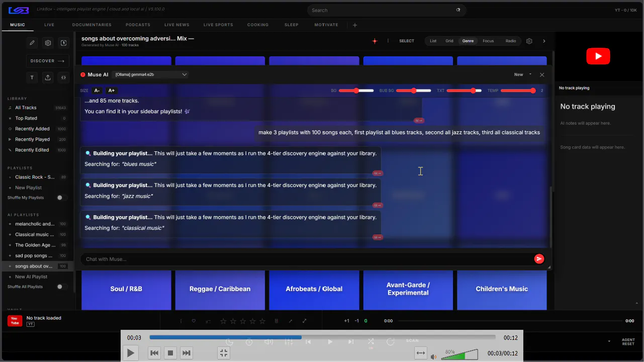Viewport: 644px width, 362px height.
Task: Click the equalizer sliders icon in player
Action: coord(289,342)
